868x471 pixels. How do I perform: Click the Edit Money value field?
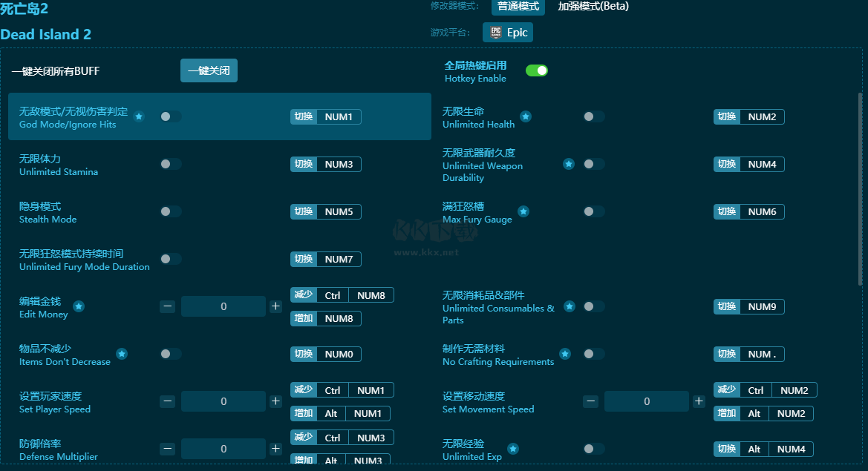click(223, 306)
